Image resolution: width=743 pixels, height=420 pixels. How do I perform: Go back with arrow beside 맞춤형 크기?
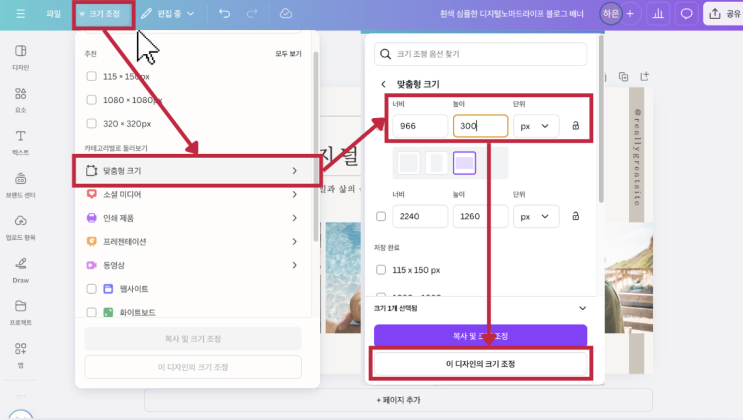point(383,84)
